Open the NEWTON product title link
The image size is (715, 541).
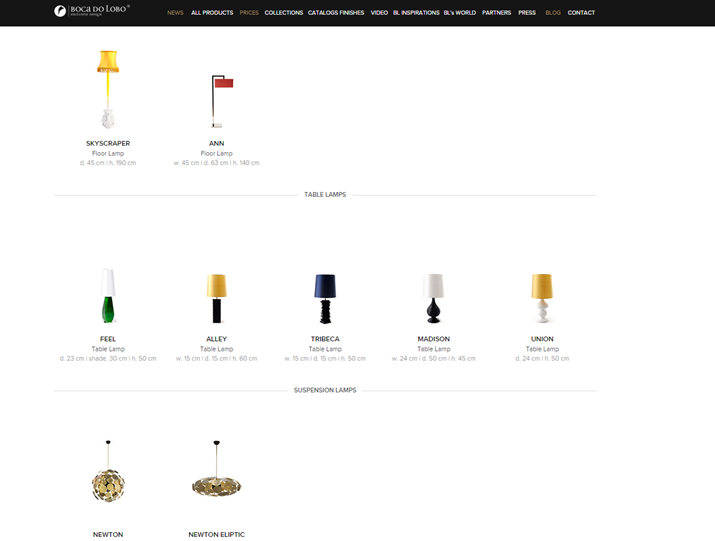click(x=108, y=535)
